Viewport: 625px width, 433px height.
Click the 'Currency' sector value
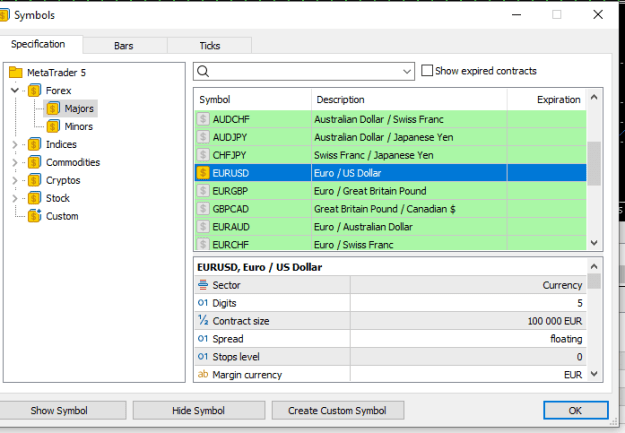[x=562, y=285]
